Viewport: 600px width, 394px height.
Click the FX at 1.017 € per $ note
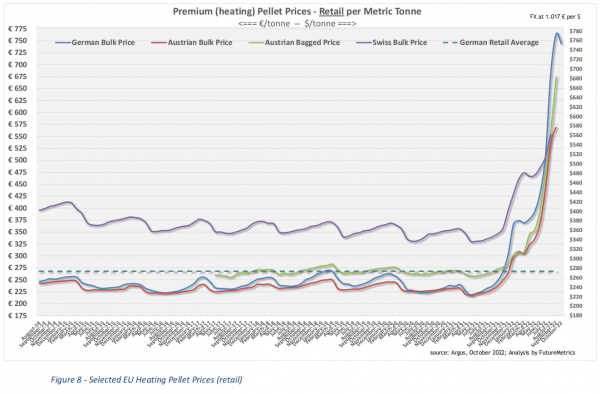point(555,17)
